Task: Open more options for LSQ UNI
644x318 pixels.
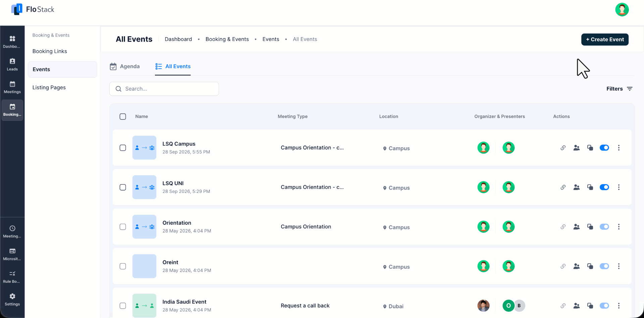Action: [x=619, y=187]
